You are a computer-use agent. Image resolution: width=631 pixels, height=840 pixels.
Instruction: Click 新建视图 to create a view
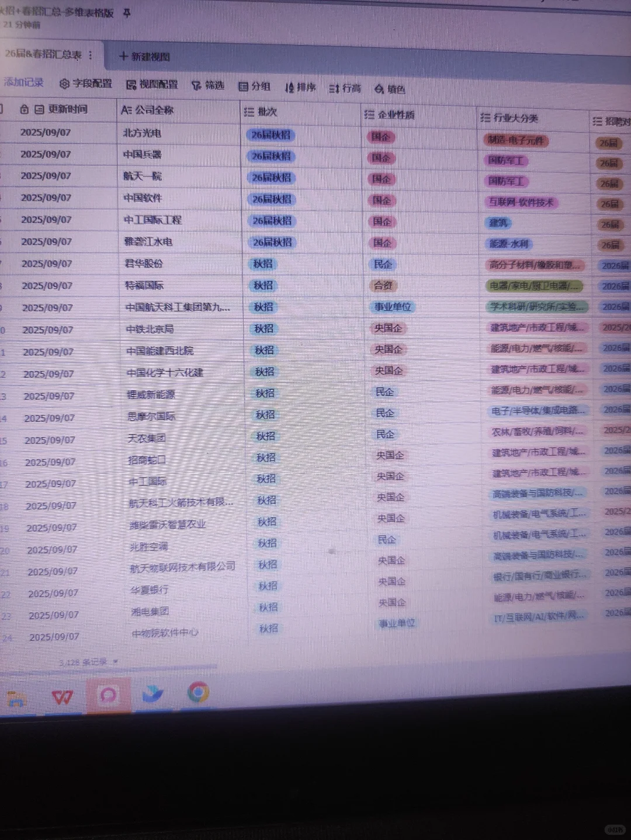tap(144, 57)
